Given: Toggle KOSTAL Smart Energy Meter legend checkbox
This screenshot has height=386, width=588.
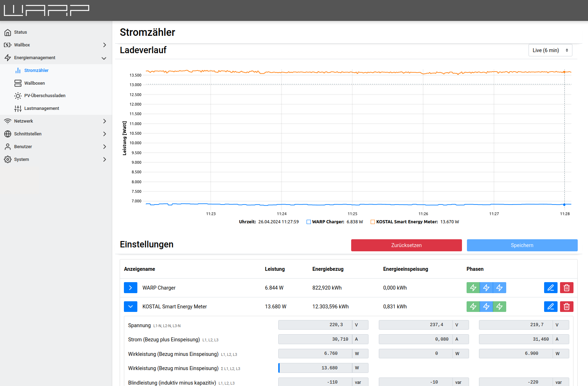Looking at the screenshot, I should pyautogui.click(x=373, y=222).
